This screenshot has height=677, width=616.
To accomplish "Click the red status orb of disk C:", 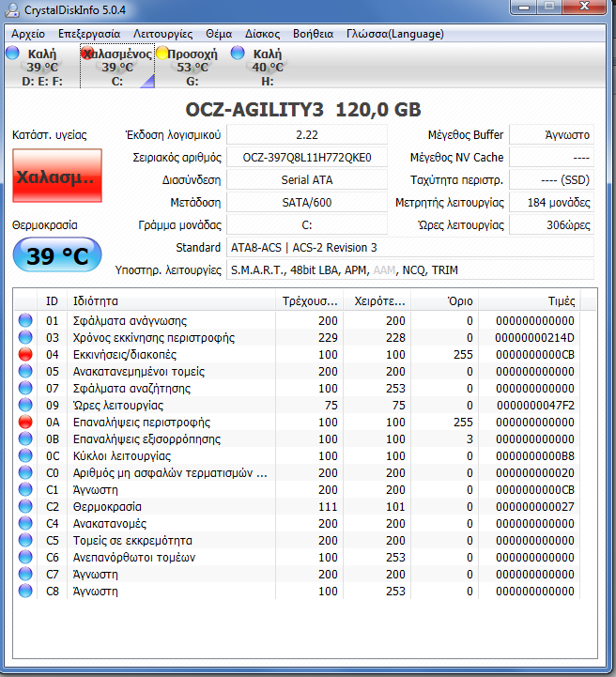I will click(87, 53).
